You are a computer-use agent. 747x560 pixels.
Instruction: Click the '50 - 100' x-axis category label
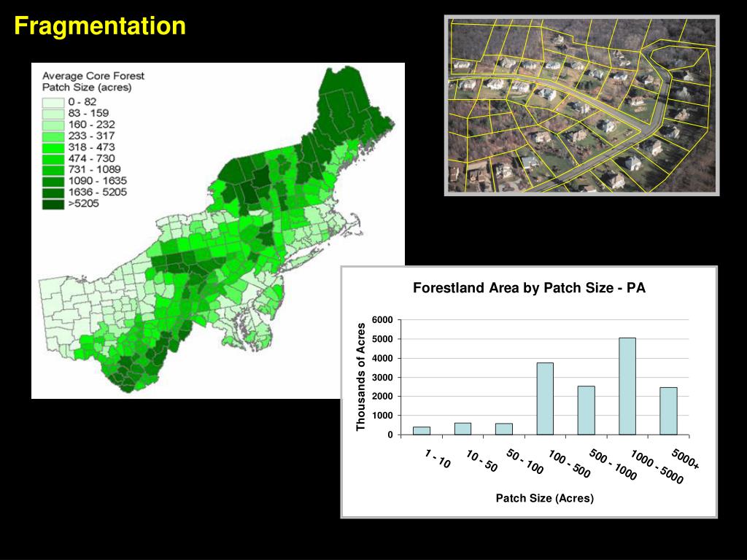point(525,462)
